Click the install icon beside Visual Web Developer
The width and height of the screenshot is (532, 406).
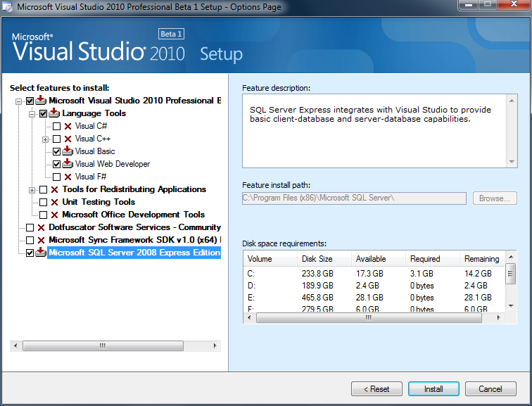[x=68, y=164]
